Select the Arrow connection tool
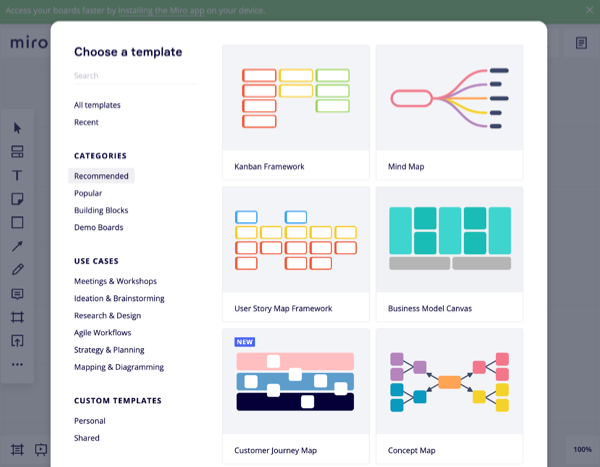The image size is (600, 467). [x=17, y=246]
